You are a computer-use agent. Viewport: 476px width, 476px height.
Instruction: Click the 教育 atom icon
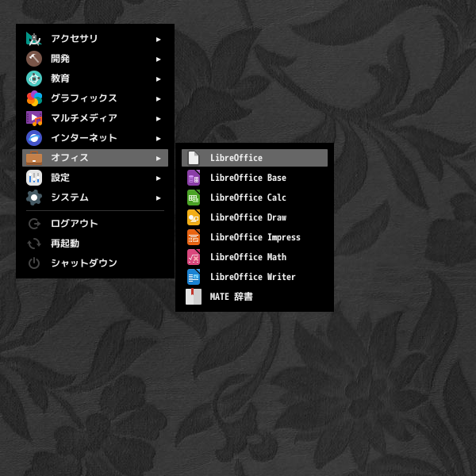click(x=34, y=79)
